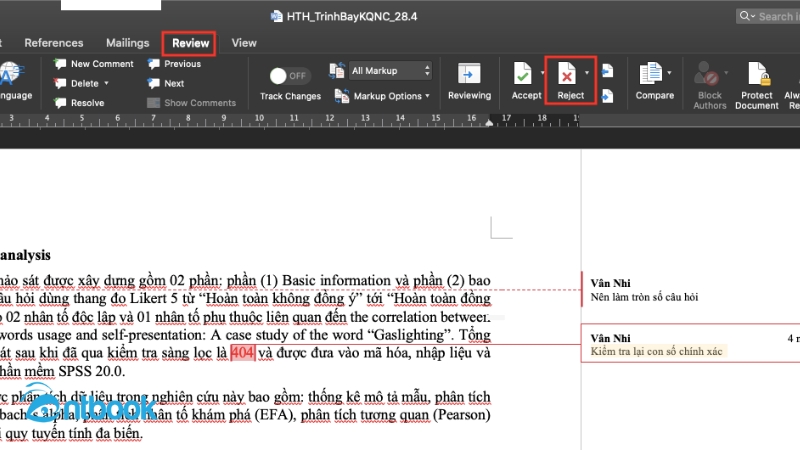Open the All Markup dropdown

pos(390,71)
